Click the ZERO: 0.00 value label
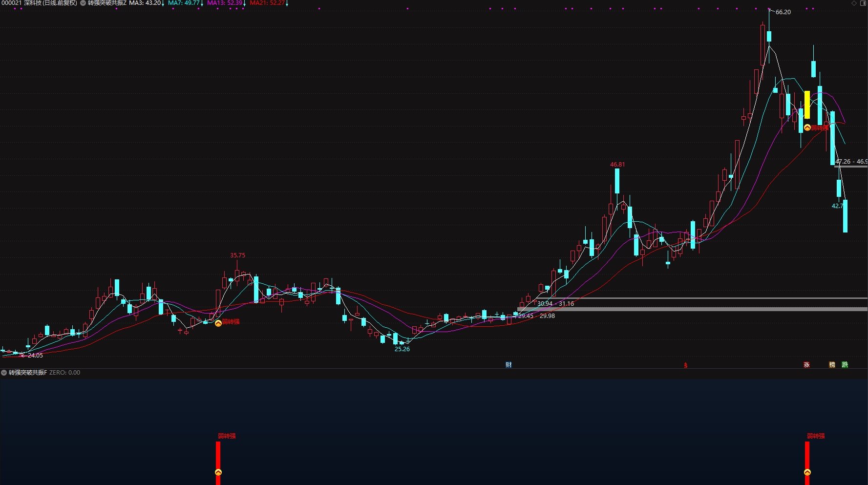Viewport: 868px width, 485px height. [65, 373]
